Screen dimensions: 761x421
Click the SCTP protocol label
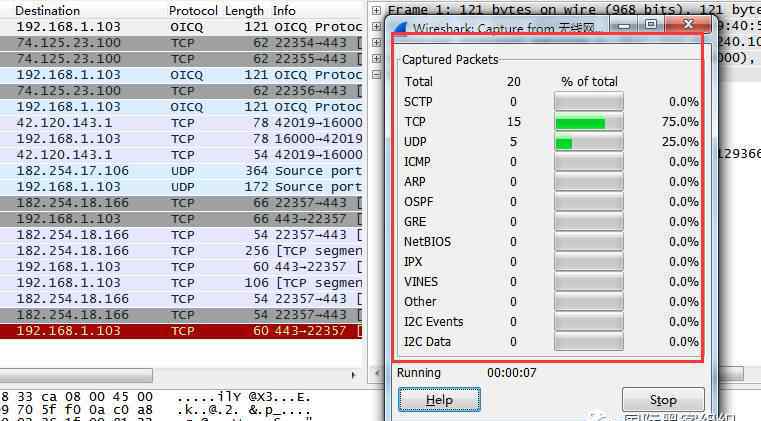tap(418, 101)
